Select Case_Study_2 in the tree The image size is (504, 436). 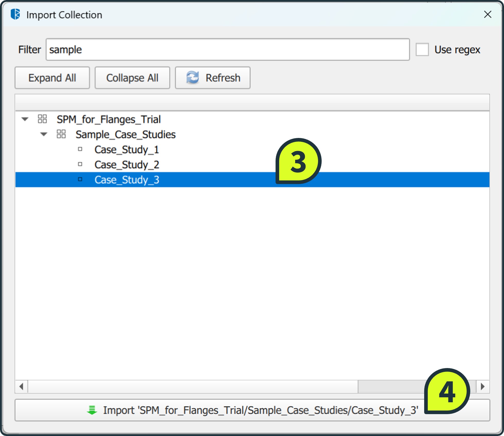[126, 165]
